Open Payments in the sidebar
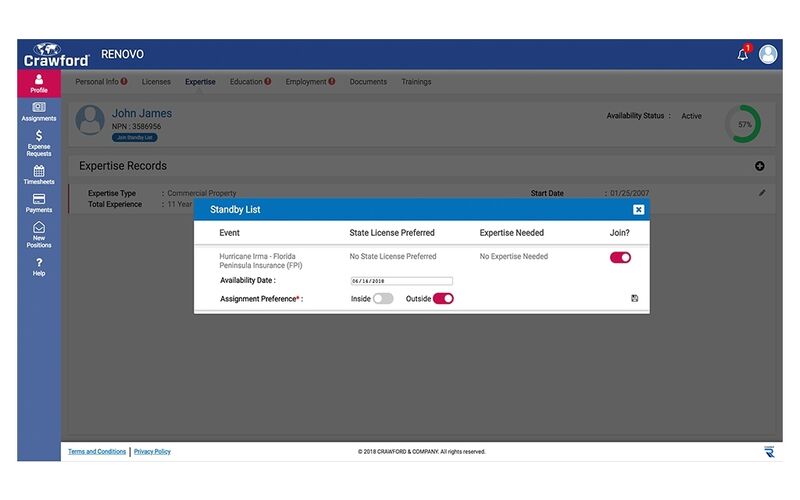The image size is (800, 500). click(x=39, y=203)
